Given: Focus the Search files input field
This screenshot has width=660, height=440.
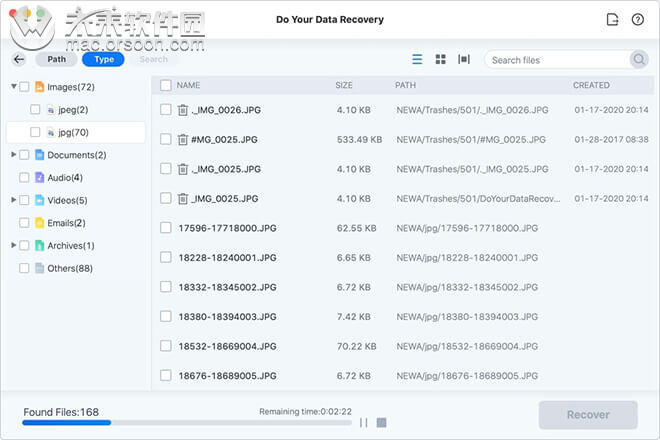Looking at the screenshot, I should tap(556, 60).
